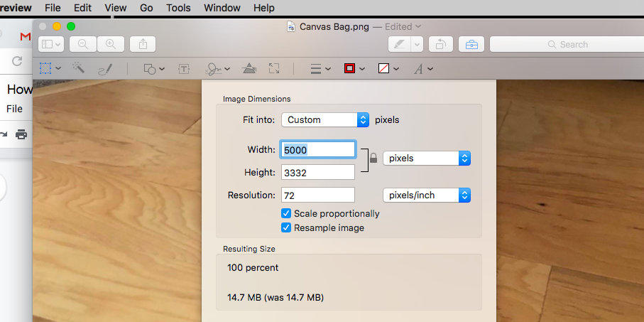The width and height of the screenshot is (644, 322).
Task: Uncheck Scale proportionally checkbox
Action: coord(286,213)
